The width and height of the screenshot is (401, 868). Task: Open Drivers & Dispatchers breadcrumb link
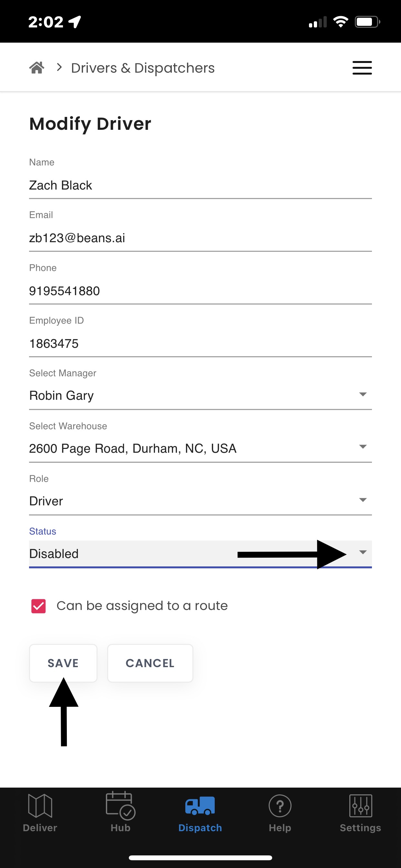pyautogui.click(x=143, y=68)
